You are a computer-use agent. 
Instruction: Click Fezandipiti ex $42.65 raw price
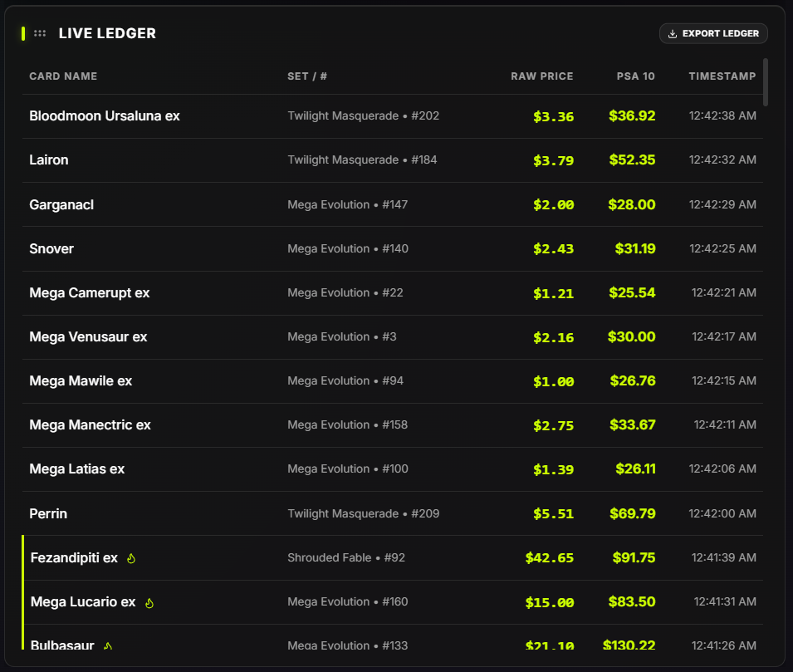tap(549, 558)
